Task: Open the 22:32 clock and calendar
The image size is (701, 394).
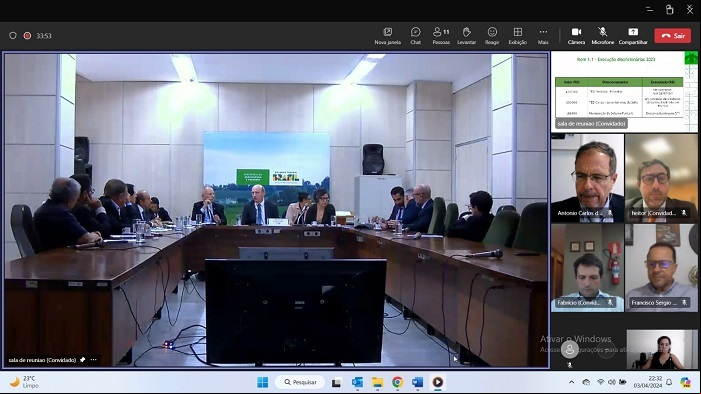Action: pos(647,382)
